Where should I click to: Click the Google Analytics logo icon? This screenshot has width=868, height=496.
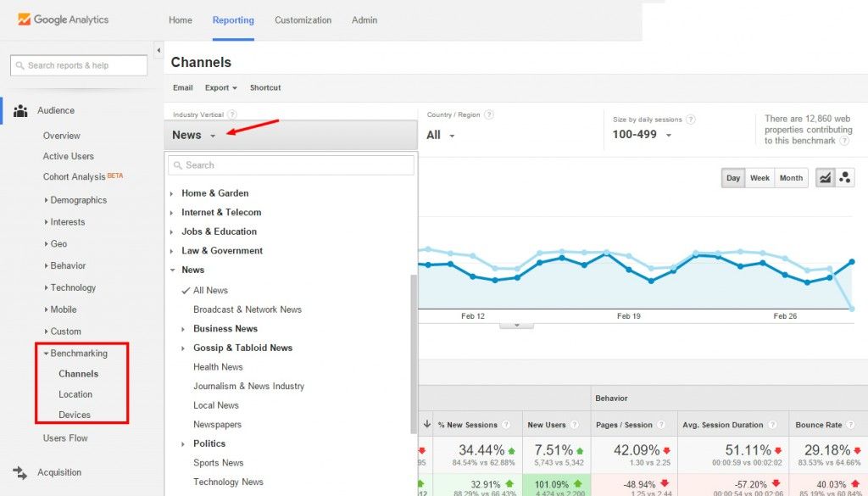pos(24,20)
